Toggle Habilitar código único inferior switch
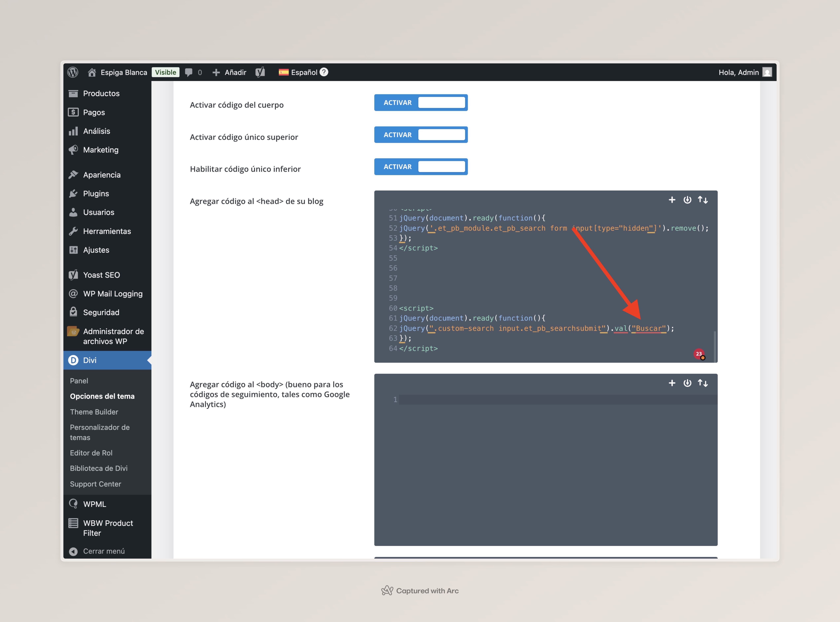The height and width of the screenshot is (622, 840). [x=421, y=167]
